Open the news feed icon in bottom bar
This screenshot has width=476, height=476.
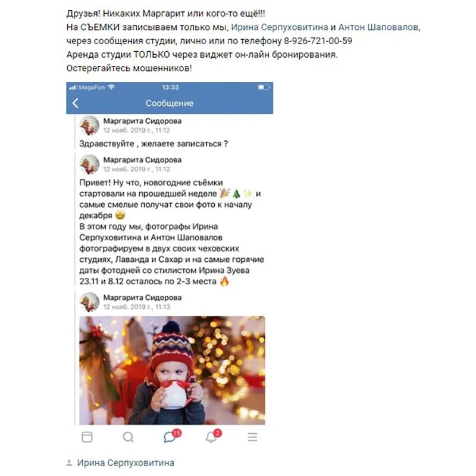[x=87, y=437]
